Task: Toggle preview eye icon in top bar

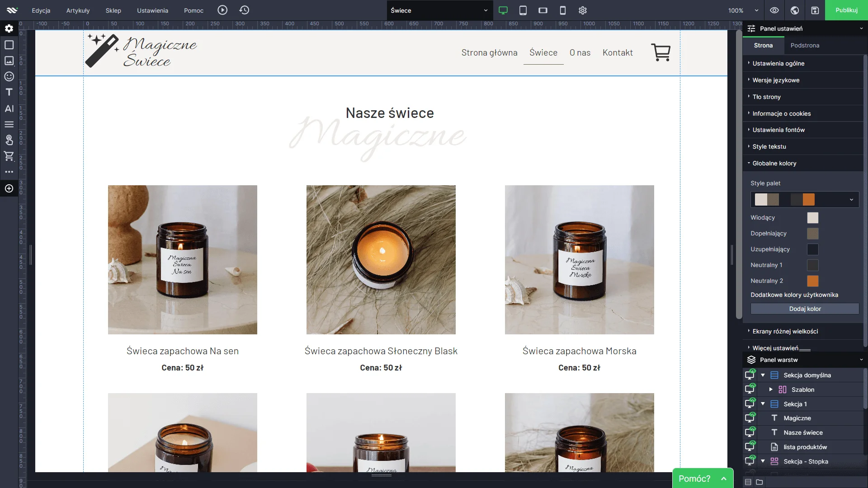Action: point(774,10)
